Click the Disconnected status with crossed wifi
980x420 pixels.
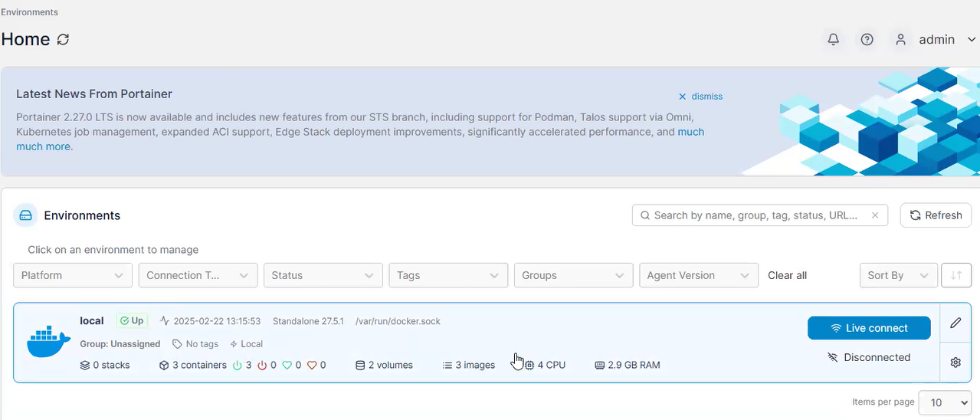click(869, 357)
